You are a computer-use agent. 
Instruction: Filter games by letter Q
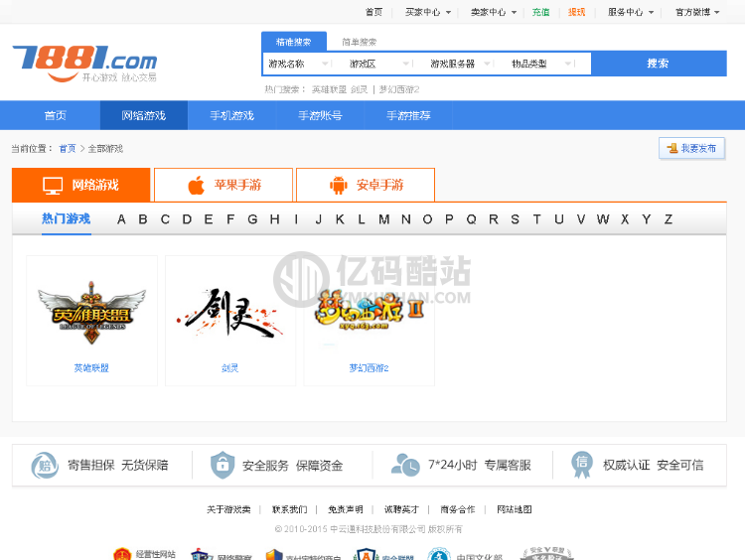coord(471,219)
